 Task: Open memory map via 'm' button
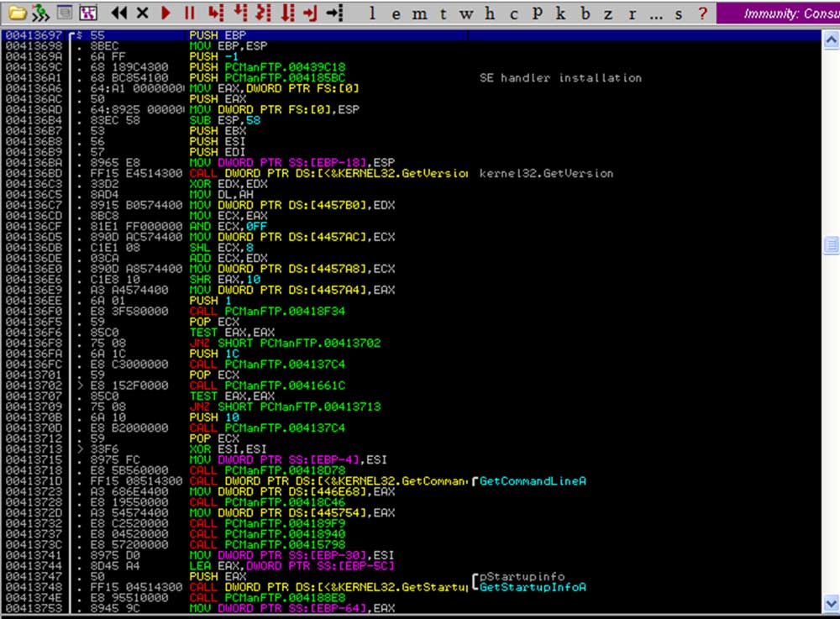coord(419,13)
